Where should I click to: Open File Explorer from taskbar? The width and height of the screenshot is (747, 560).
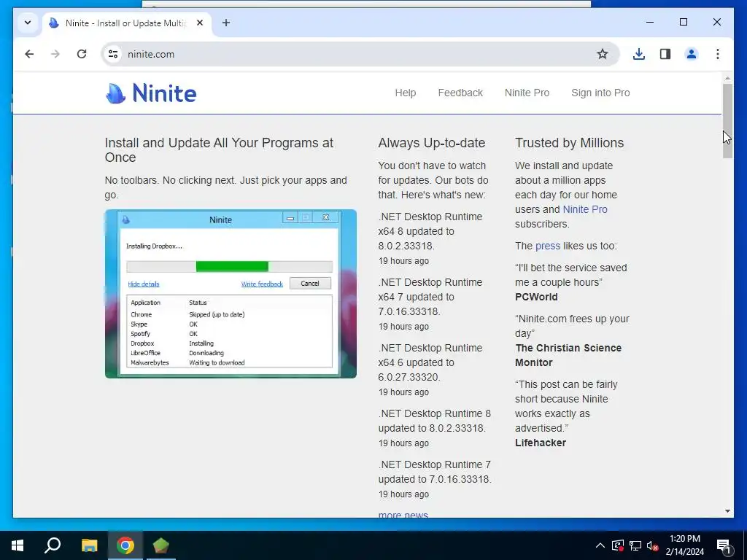click(89, 545)
